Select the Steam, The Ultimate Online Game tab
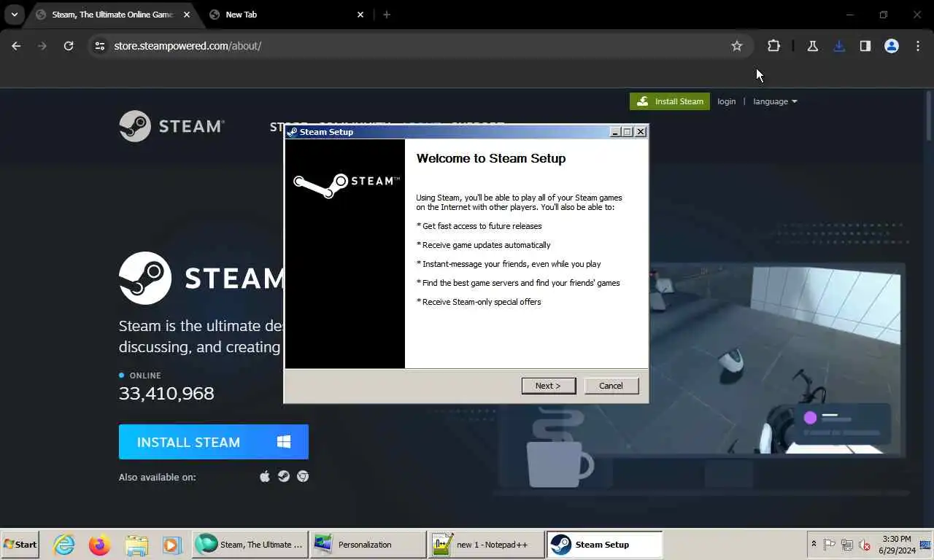 pyautogui.click(x=112, y=15)
